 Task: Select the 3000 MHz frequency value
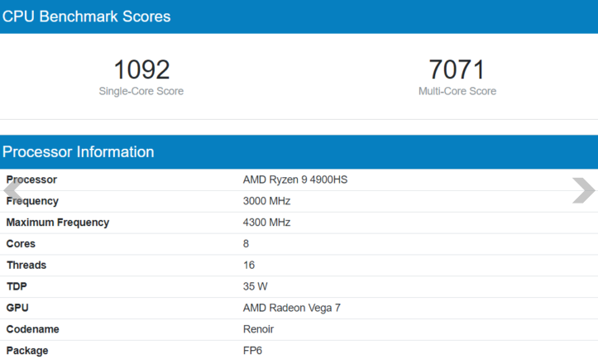click(x=266, y=201)
